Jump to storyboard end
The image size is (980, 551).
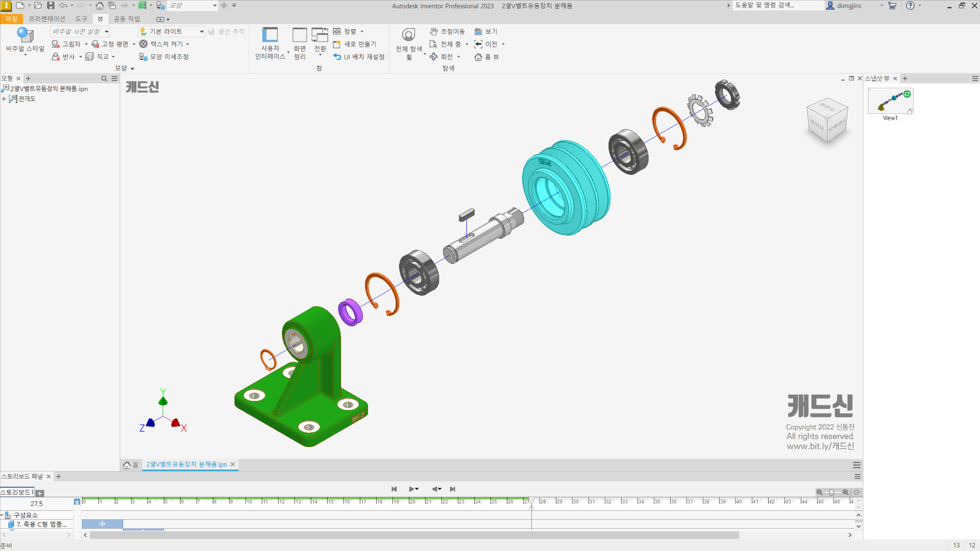(x=452, y=489)
